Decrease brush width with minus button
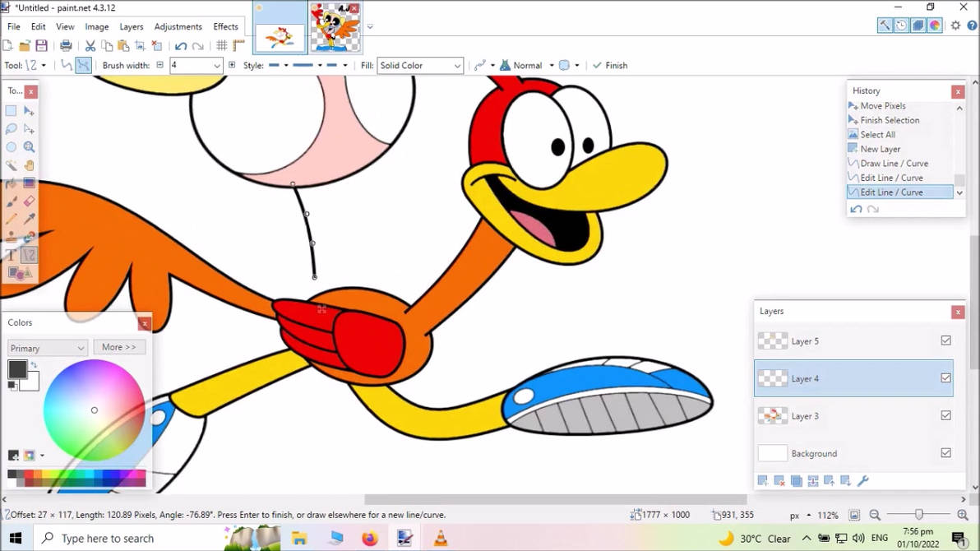 click(160, 65)
